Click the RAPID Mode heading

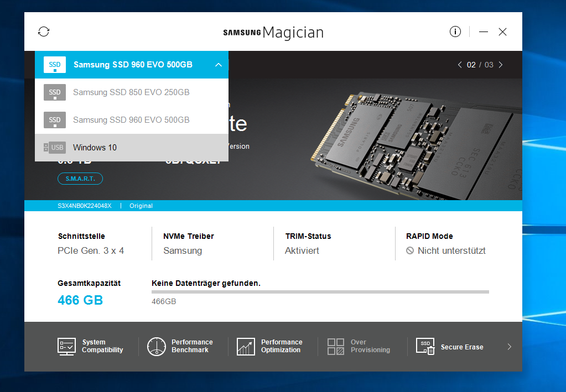coord(429,236)
